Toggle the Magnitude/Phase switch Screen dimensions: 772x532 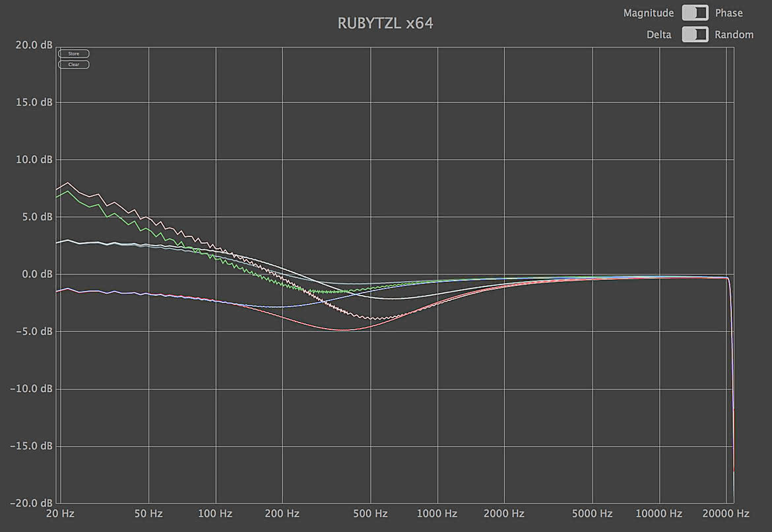[695, 13]
